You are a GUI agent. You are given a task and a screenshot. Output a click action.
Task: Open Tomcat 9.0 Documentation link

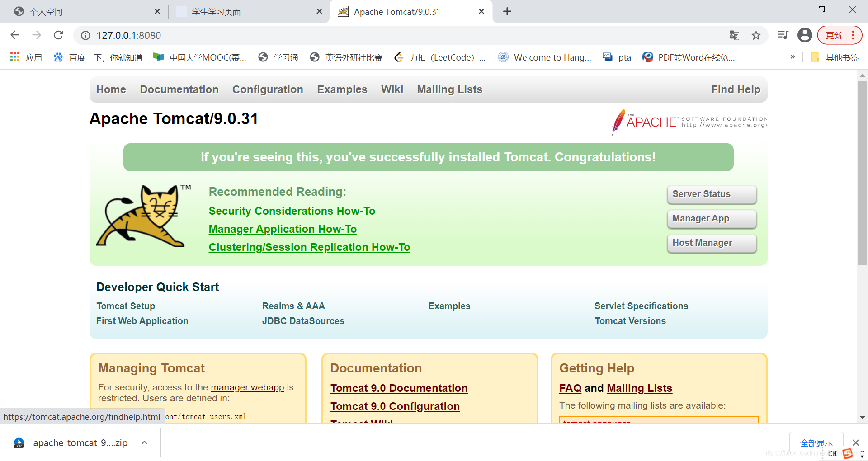pos(399,388)
